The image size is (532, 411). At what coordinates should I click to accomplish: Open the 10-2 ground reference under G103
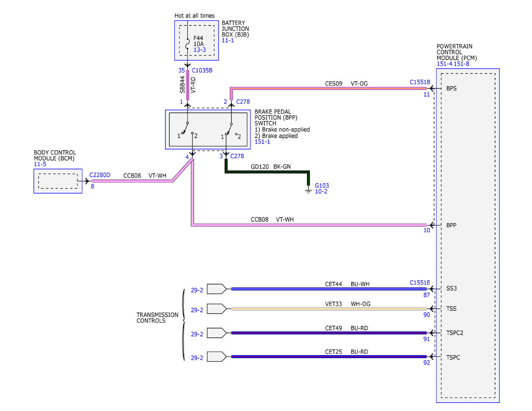(x=321, y=192)
